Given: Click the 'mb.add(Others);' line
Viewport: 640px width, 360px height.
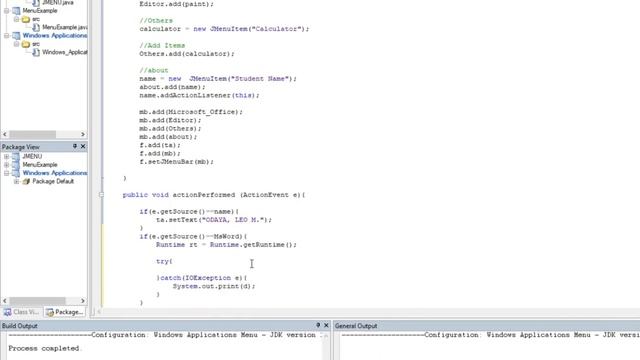Looking at the screenshot, I should coord(170,129).
